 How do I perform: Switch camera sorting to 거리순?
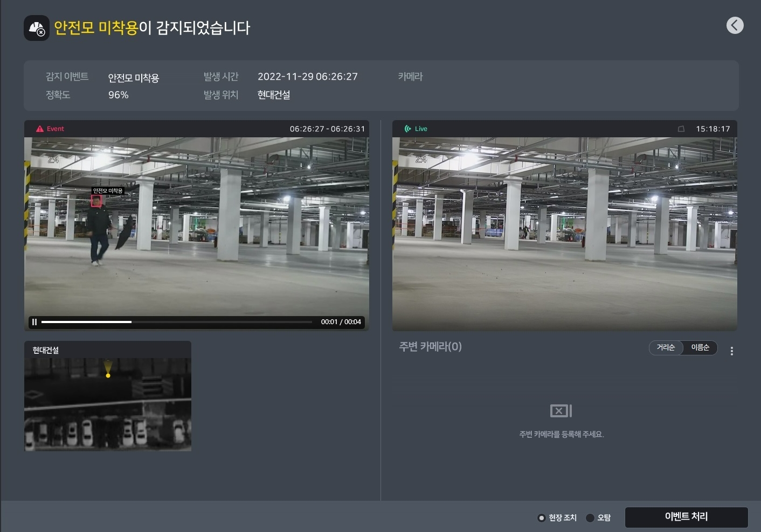tap(666, 347)
